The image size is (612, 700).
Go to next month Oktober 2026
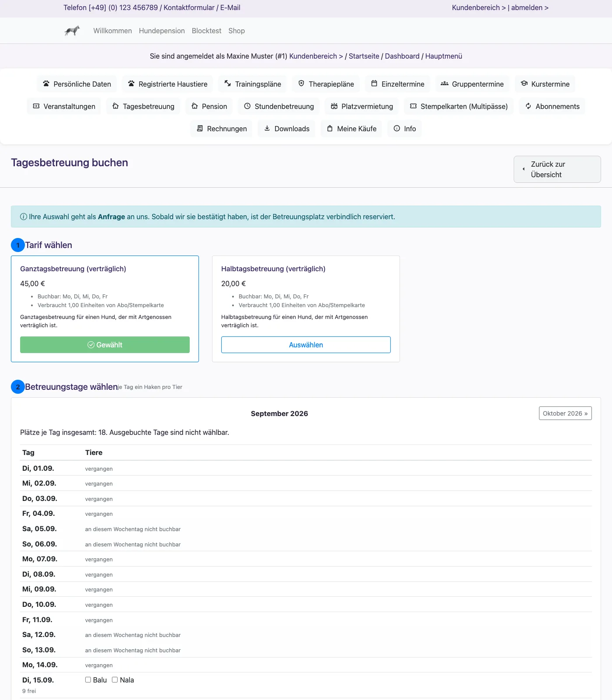[x=565, y=413]
